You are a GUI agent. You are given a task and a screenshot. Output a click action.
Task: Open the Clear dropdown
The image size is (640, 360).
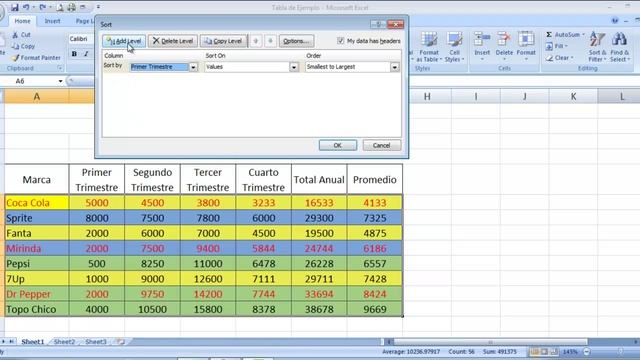560,58
